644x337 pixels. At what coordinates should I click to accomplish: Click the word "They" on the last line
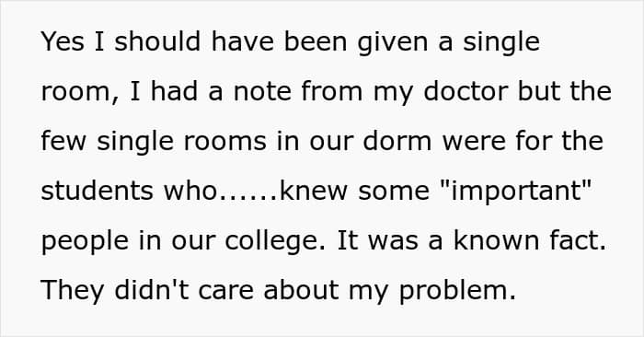[73, 291]
